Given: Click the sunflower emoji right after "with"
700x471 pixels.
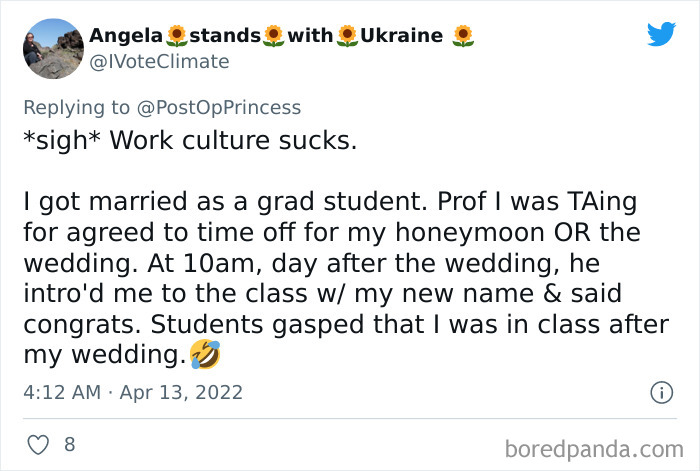Looking at the screenshot, I should (x=347, y=37).
